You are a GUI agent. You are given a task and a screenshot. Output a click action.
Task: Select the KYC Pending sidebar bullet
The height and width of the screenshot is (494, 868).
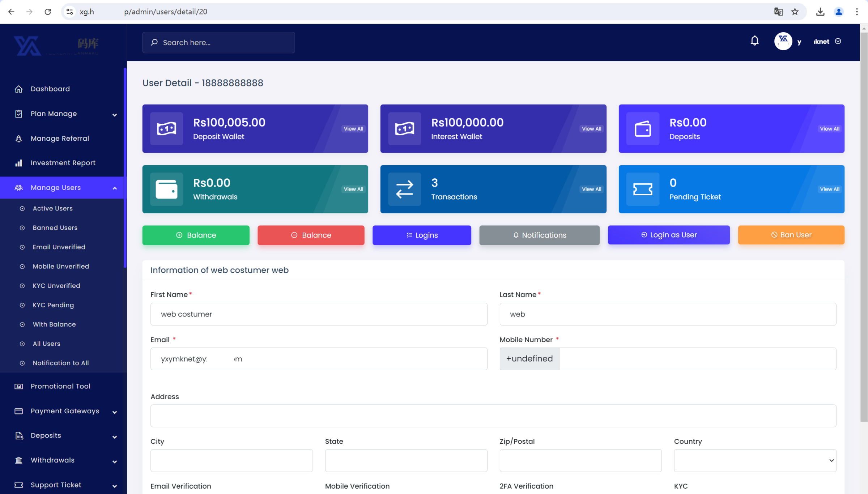tap(22, 305)
